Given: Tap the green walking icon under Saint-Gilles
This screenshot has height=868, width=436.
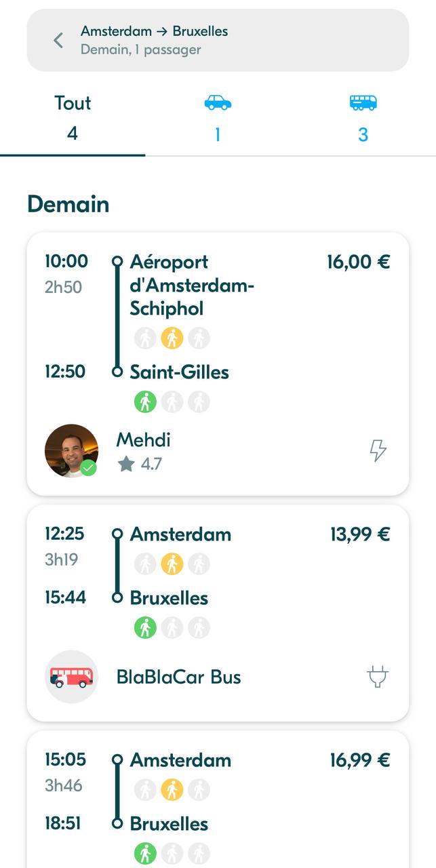Looking at the screenshot, I should tap(145, 401).
